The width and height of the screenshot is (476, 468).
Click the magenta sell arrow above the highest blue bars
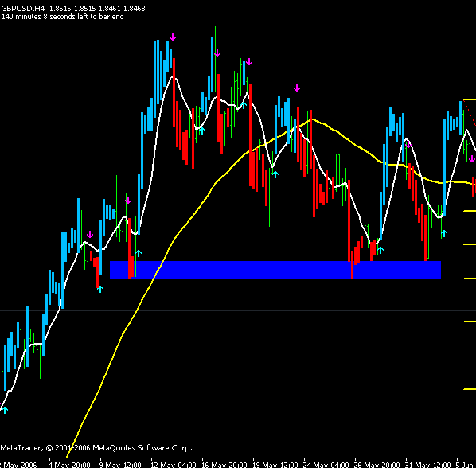173,37
